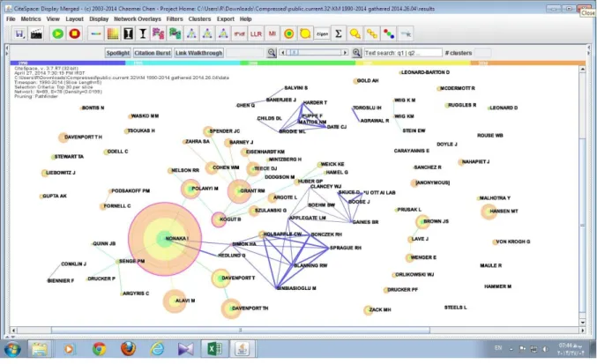Select the HANSEN MT node
The image size is (597, 364).
tap(489, 212)
